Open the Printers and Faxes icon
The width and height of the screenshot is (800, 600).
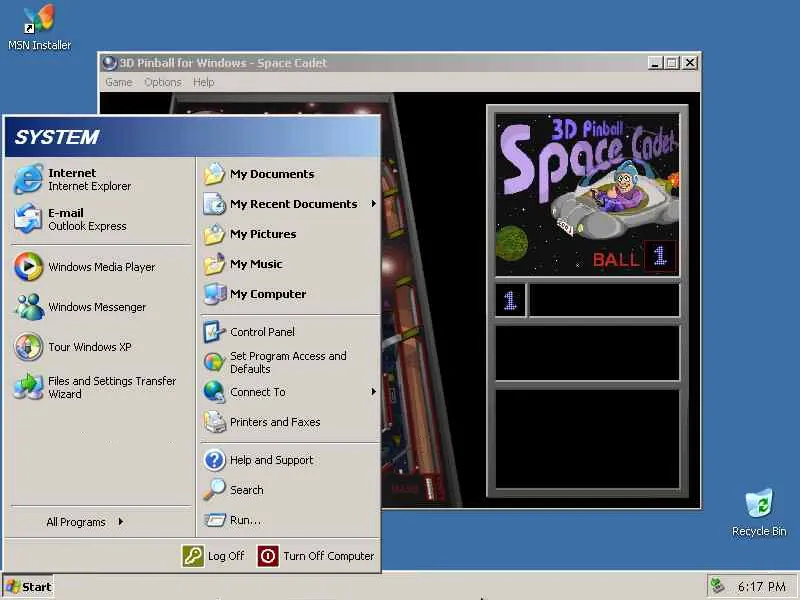[x=214, y=422]
